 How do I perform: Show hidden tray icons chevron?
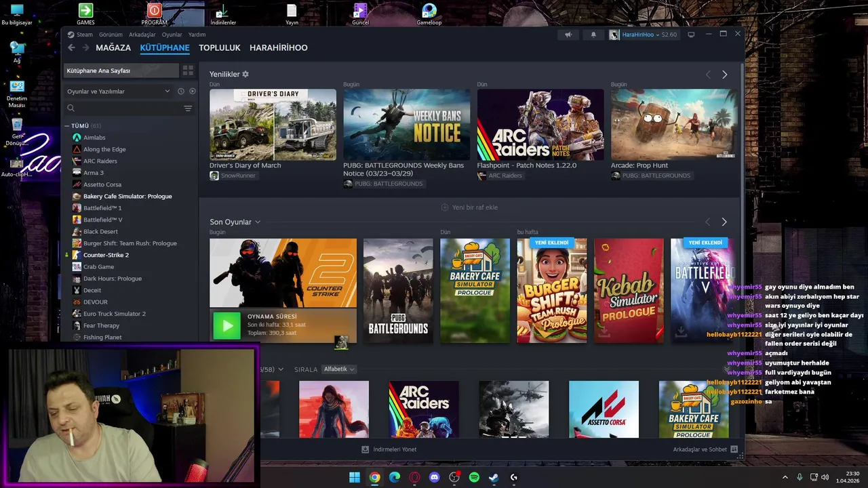pyautogui.click(x=785, y=477)
